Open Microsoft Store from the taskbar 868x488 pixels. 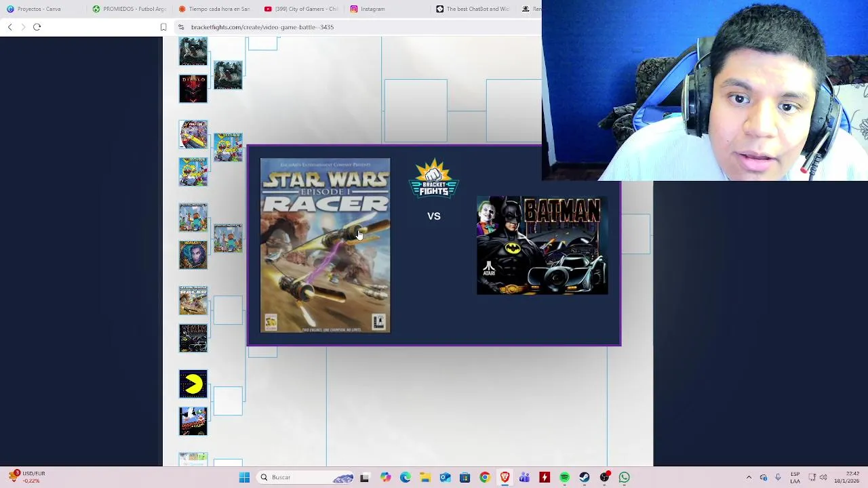465,478
